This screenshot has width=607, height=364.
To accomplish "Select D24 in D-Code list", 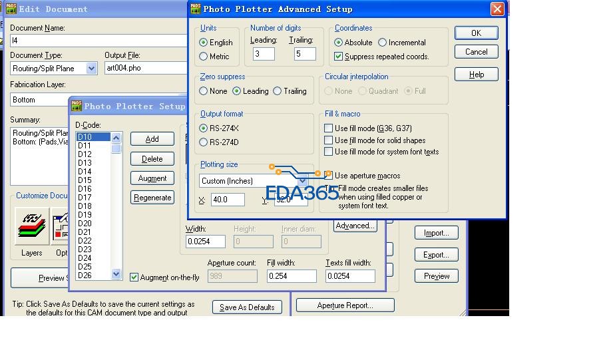I will point(93,258).
